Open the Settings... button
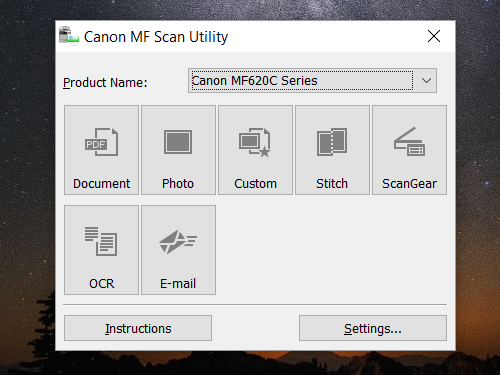The width and height of the screenshot is (500, 375). (x=373, y=328)
